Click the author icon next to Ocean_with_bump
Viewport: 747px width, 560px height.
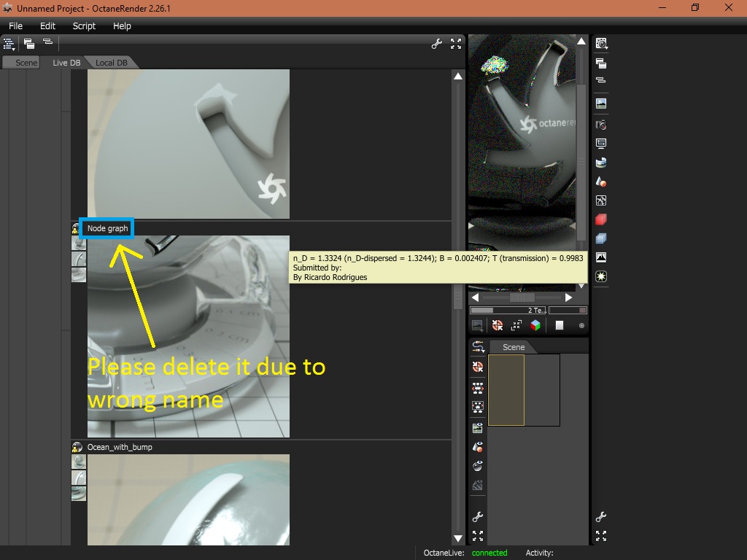tap(77, 447)
